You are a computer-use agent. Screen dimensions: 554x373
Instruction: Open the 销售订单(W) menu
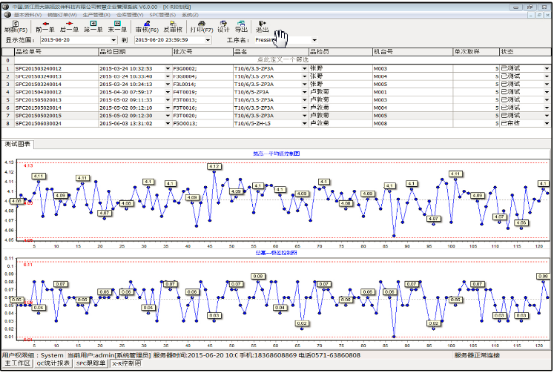click(62, 15)
